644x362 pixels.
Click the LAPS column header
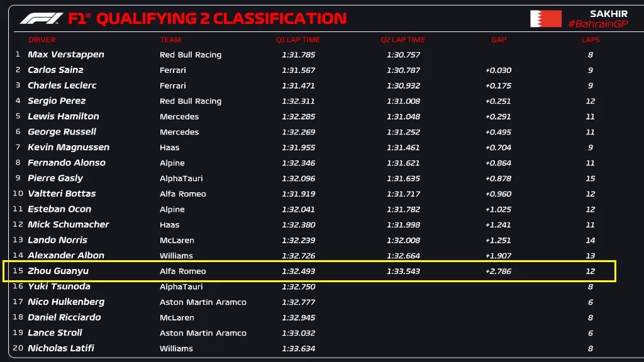coord(591,40)
